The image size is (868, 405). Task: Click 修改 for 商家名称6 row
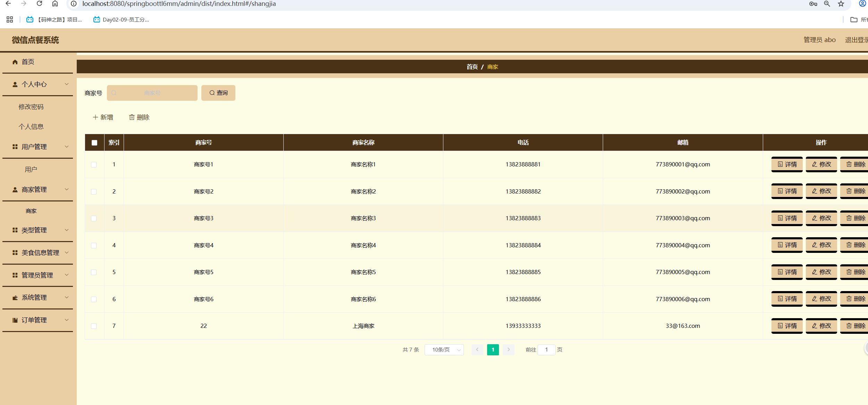[821, 299]
